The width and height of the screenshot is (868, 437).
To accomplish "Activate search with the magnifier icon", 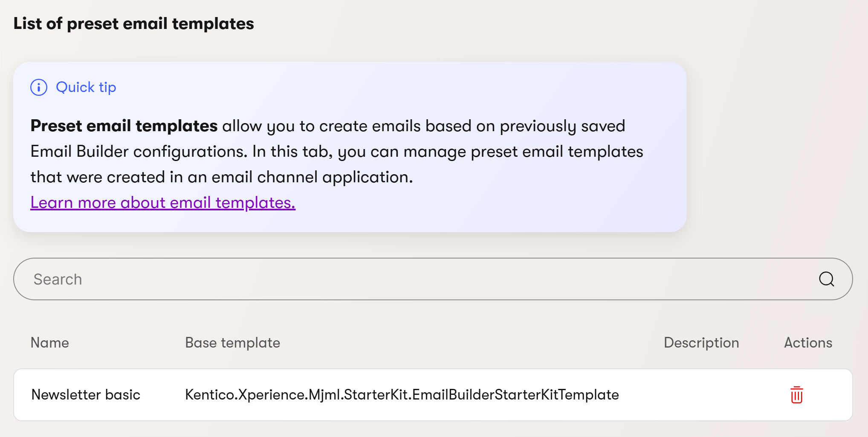I will 826,279.
